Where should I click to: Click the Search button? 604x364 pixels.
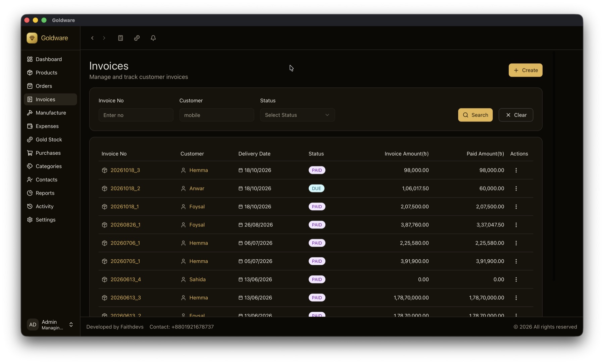pyautogui.click(x=475, y=115)
